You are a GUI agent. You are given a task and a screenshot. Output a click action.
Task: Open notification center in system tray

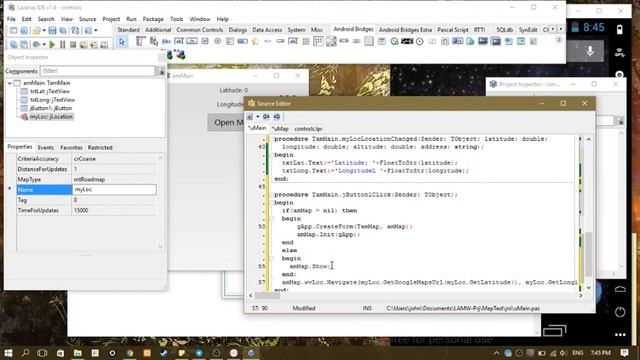pyautogui.click(x=624, y=353)
